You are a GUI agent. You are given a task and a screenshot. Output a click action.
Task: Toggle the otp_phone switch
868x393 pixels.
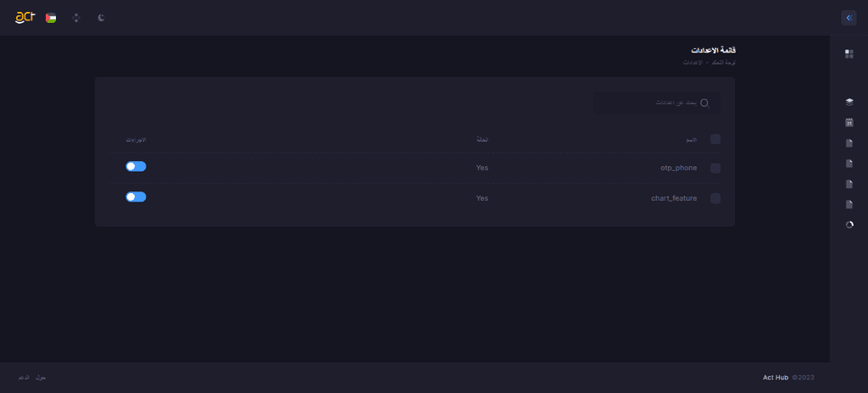[136, 166]
